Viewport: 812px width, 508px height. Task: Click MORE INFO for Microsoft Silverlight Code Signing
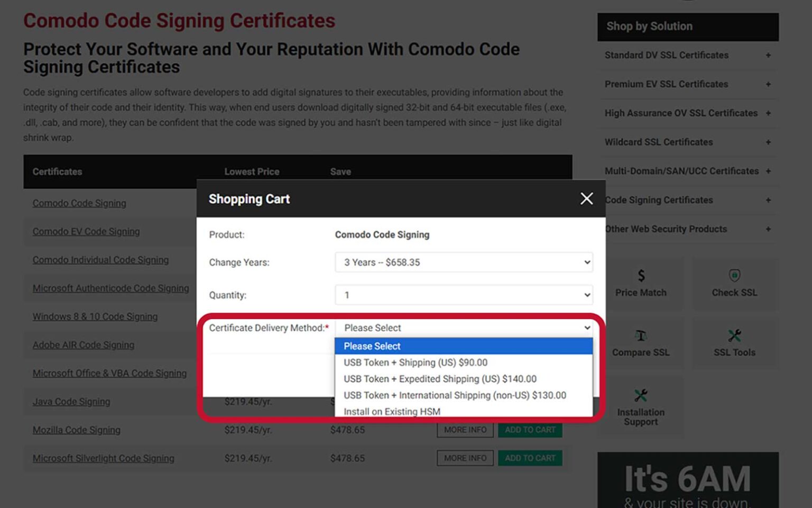coord(464,458)
